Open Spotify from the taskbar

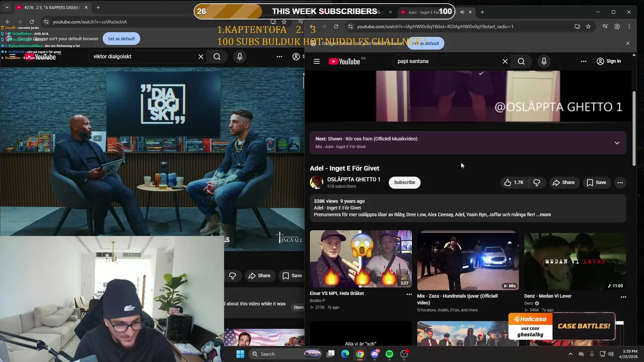tap(389, 354)
